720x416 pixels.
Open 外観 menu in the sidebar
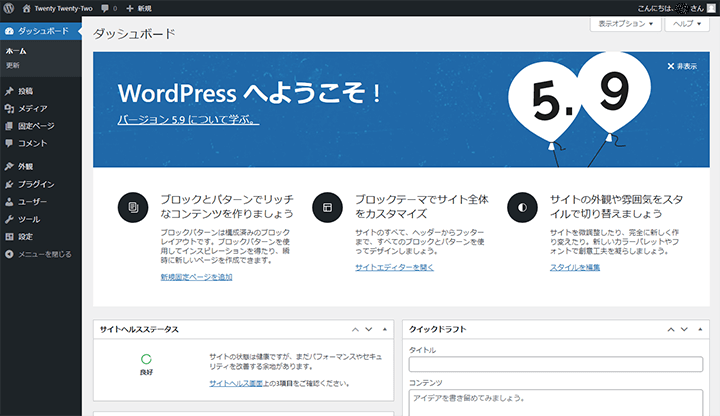25,167
